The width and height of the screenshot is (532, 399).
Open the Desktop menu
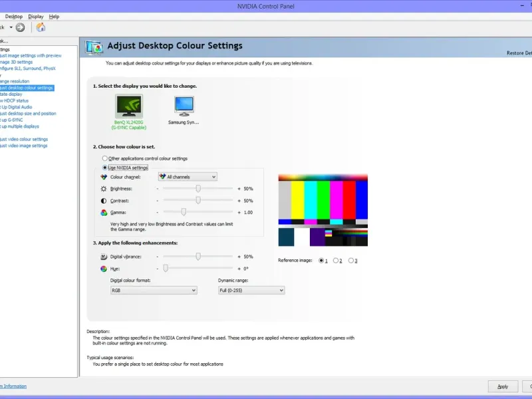(x=13, y=17)
